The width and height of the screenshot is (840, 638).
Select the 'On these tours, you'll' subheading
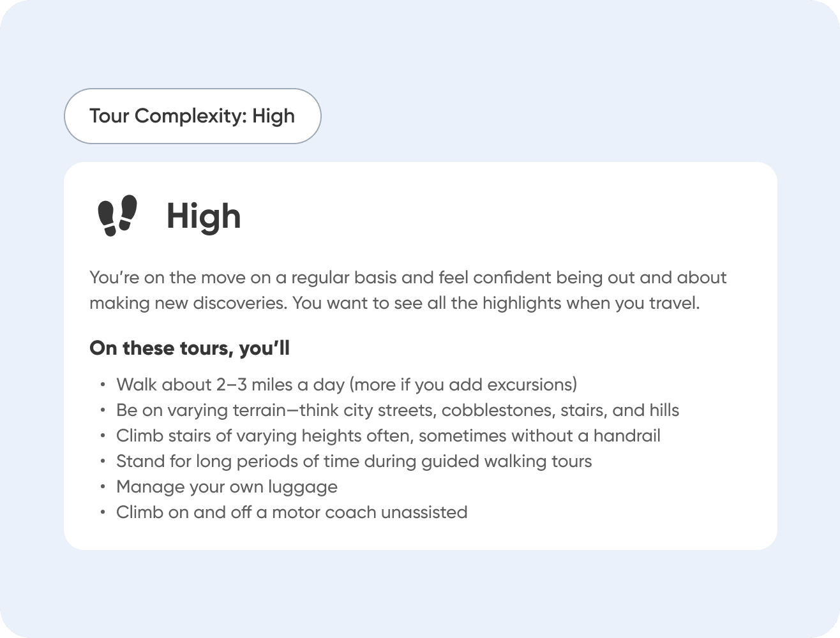pyautogui.click(x=190, y=348)
